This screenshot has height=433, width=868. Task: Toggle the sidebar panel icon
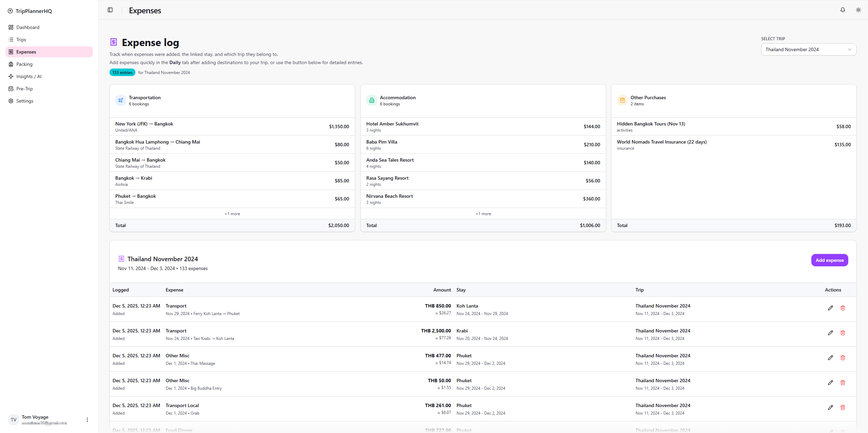[x=110, y=10]
